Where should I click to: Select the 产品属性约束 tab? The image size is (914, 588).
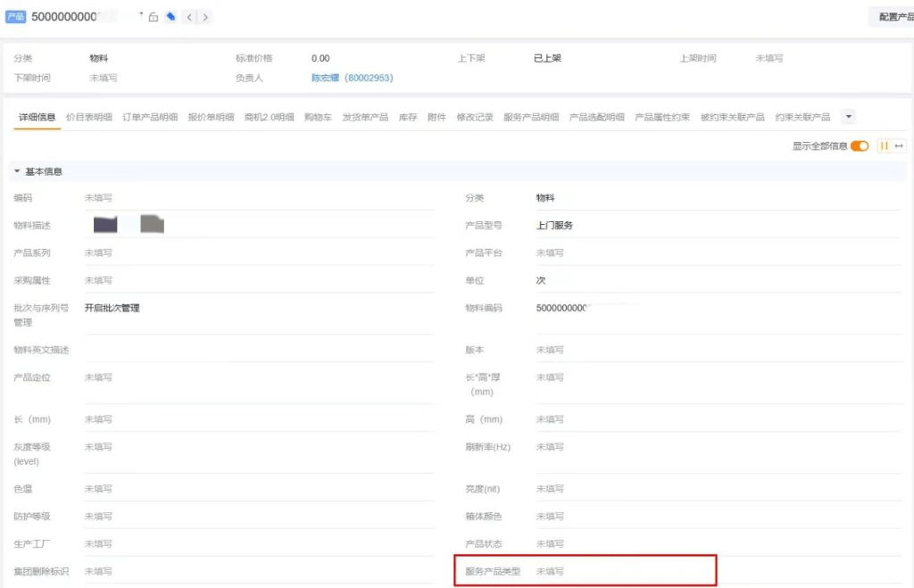coord(662,118)
